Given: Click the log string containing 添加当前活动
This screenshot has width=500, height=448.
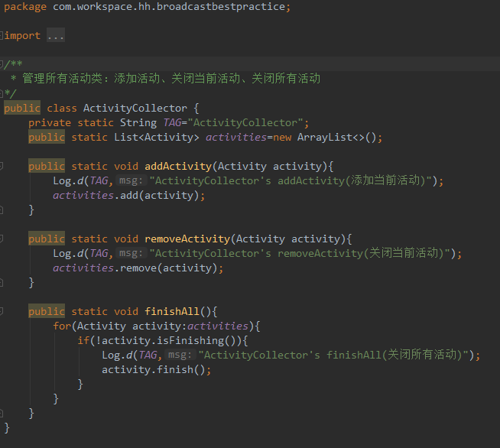Looking at the screenshot, I should tap(291, 180).
